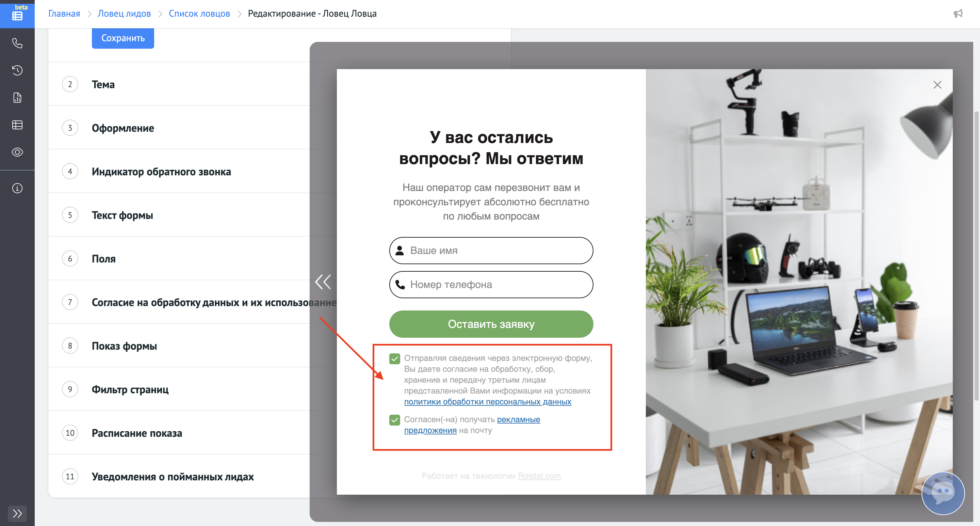Click the page vertical scrollbar
The width and height of the screenshot is (980, 526).
[976, 256]
